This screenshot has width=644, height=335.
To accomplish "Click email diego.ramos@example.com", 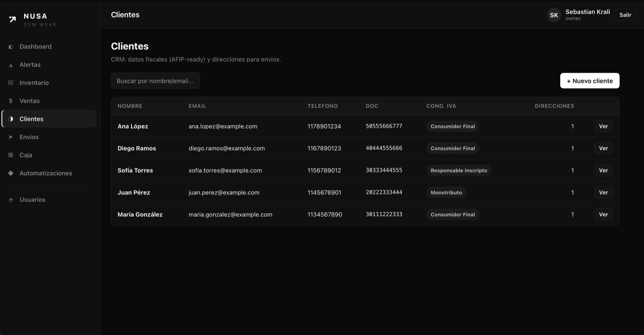I will coord(227,148).
